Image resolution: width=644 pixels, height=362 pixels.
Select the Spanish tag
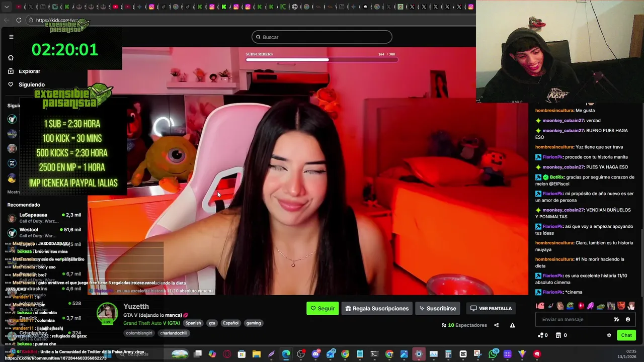point(193,323)
